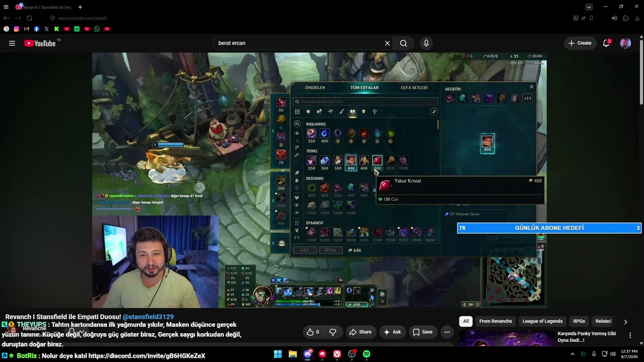Open Spotify from the taskbar
This screenshot has width=644, height=362.
click(x=366, y=354)
